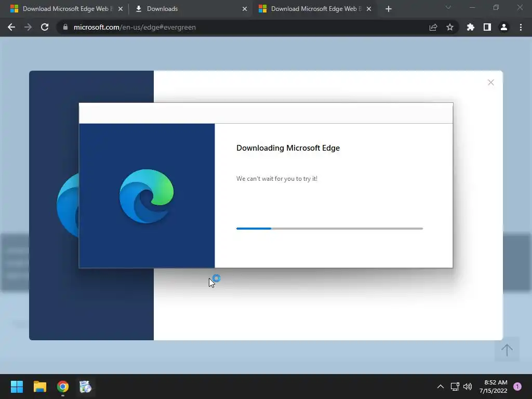Close the Chrome window
Viewport: 532px width, 399px height.
(x=520, y=7)
